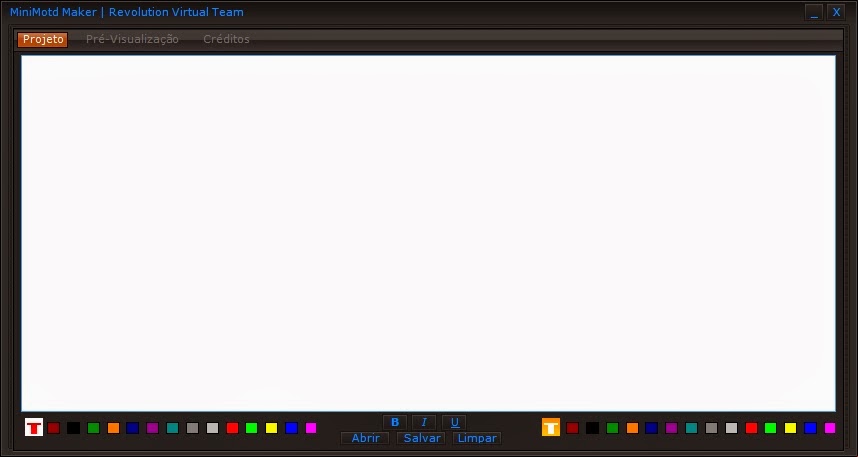This screenshot has height=457, width=858.
Task: Toggle underline formatting with U button
Action: click(x=455, y=423)
